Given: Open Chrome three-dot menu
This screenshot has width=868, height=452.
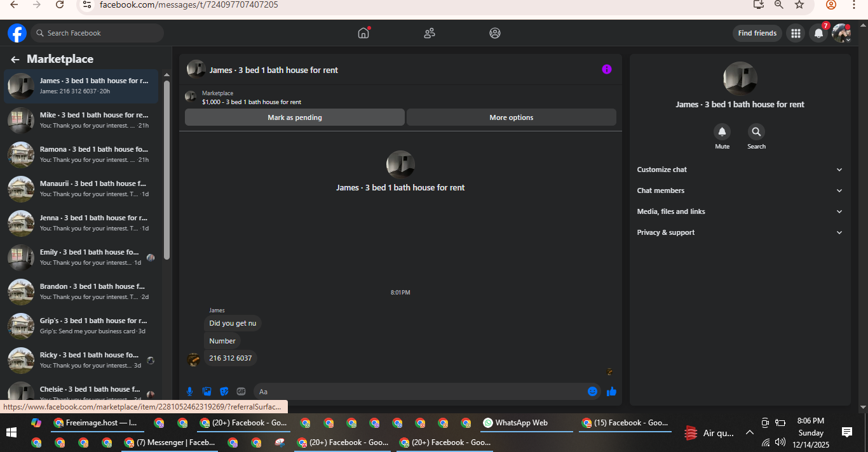Looking at the screenshot, I should coord(854,4).
